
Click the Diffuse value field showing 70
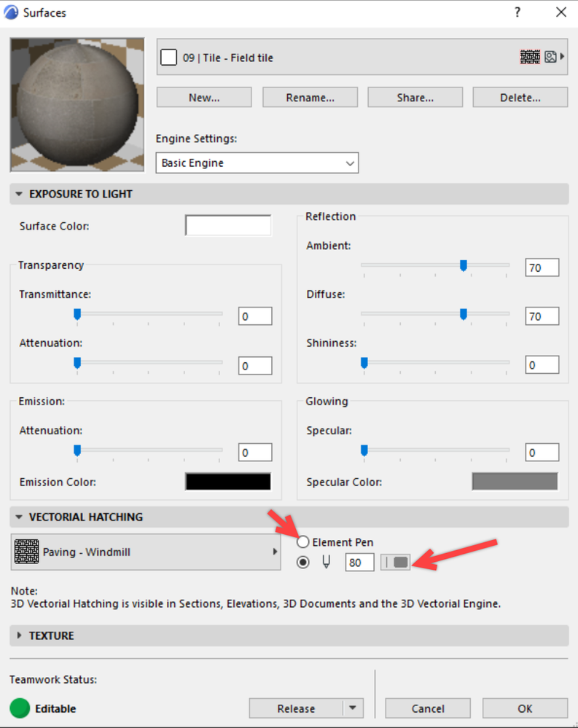pyautogui.click(x=542, y=316)
